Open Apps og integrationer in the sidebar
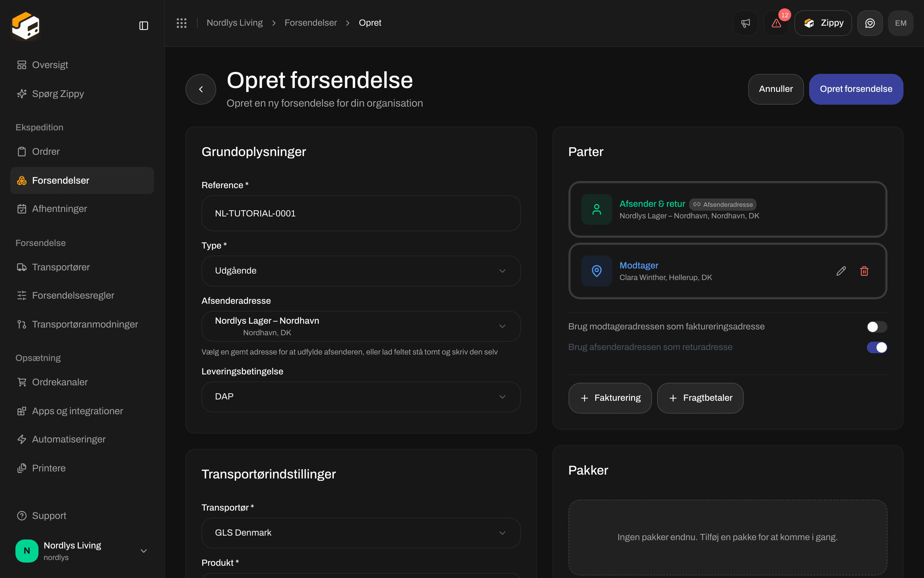Viewport: 924px width, 578px height. coord(82,411)
